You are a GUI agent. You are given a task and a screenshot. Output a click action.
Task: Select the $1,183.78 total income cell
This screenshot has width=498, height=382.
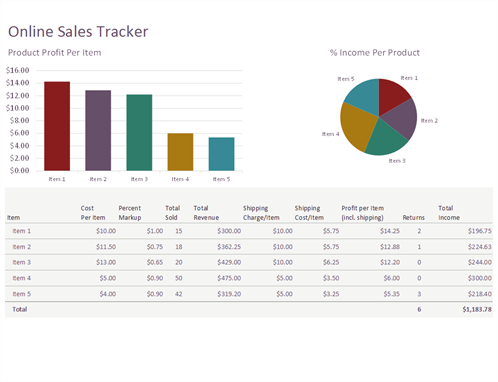click(x=477, y=309)
